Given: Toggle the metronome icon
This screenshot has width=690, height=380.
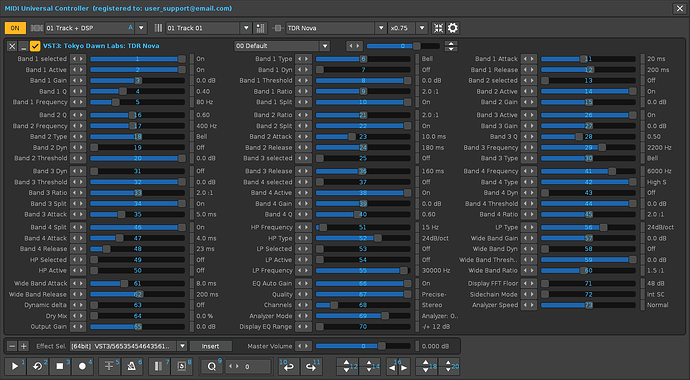Looking at the screenshot, I should 132,366.
